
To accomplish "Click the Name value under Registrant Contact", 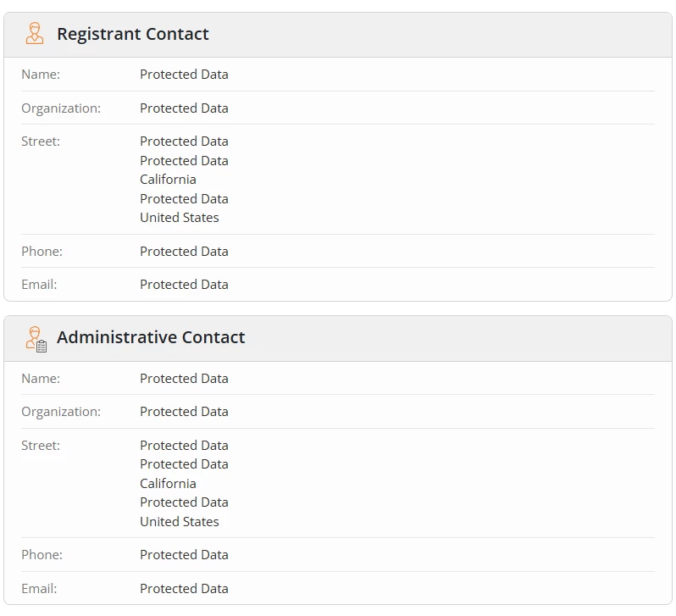I will click(184, 75).
